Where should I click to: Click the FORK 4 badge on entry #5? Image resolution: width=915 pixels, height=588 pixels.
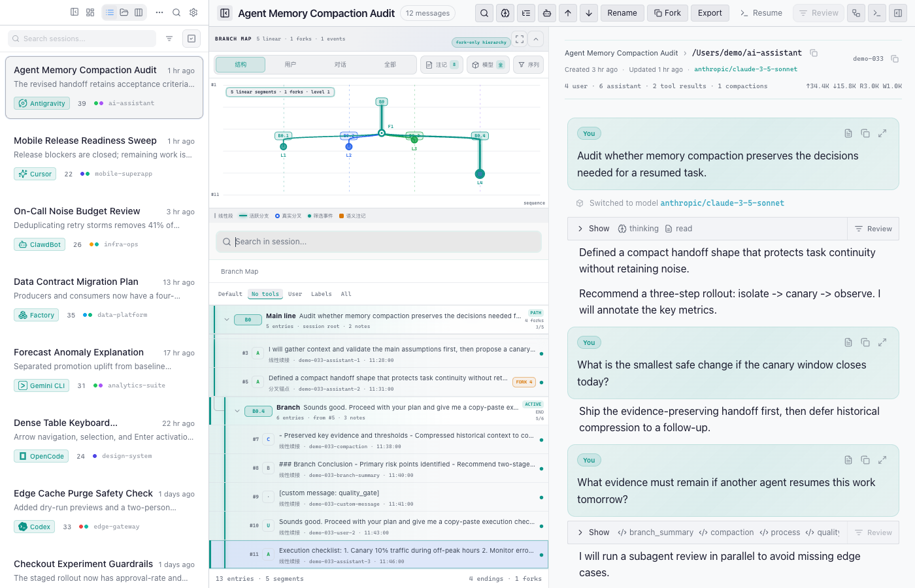524,382
